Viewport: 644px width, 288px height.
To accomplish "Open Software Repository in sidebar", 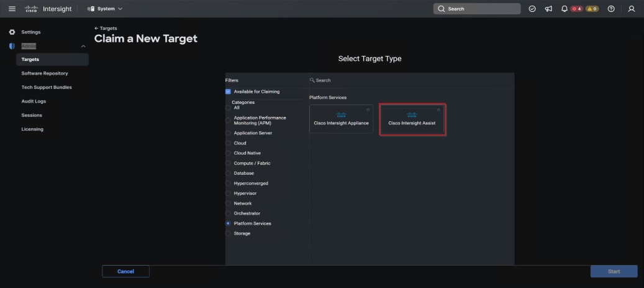I will click(x=45, y=73).
